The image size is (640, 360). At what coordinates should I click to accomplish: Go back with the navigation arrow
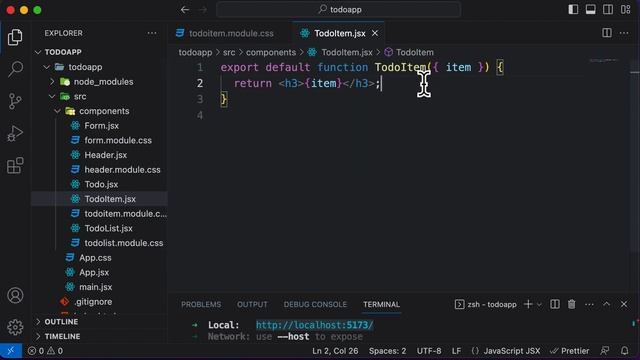185,9
